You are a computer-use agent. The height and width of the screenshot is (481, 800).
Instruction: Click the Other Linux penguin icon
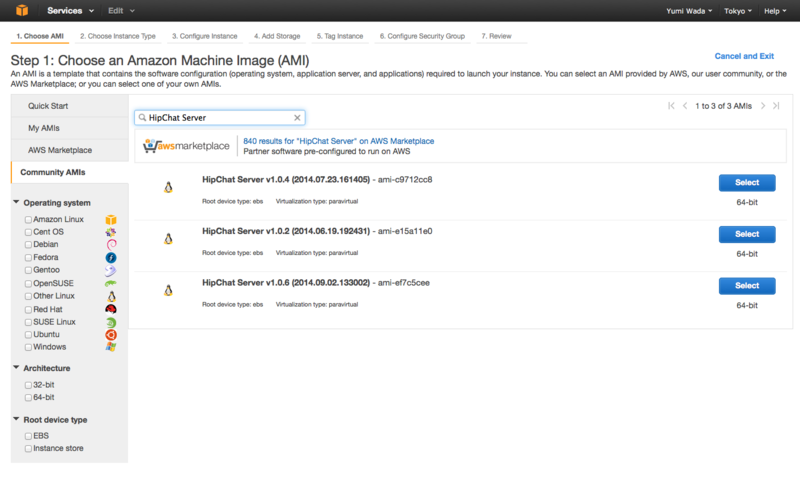[x=111, y=296]
